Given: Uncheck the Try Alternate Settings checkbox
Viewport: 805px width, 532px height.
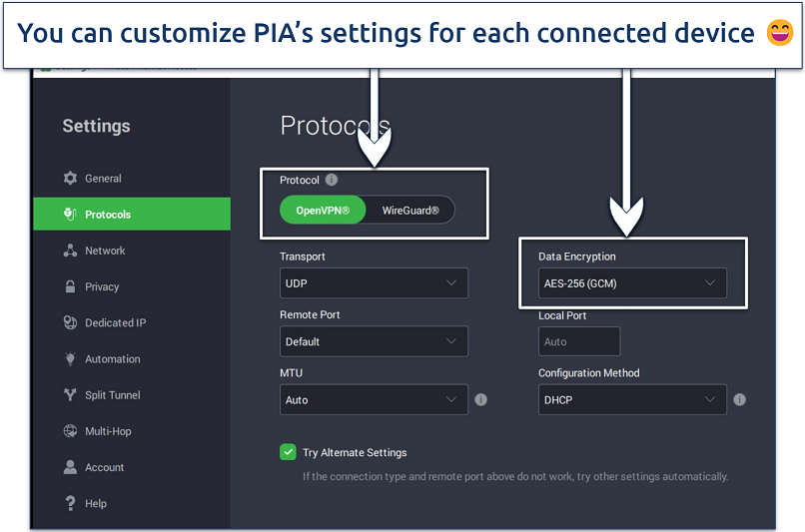Looking at the screenshot, I should (288, 452).
